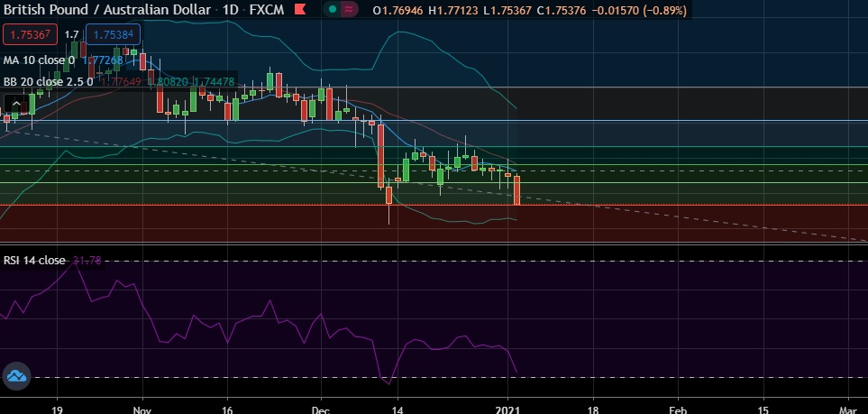Select the BB 20 close 2.5 0 legend
Viewport: 868px width, 414px height.
pyautogui.click(x=48, y=82)
